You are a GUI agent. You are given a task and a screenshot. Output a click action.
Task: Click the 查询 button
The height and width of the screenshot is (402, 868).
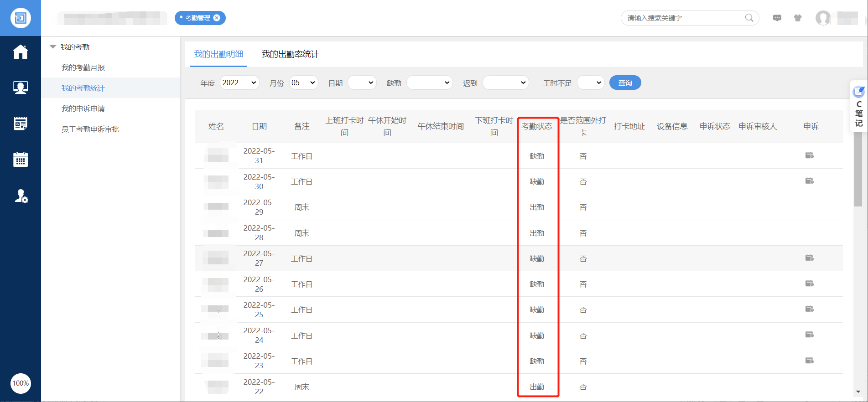[625, 82]
